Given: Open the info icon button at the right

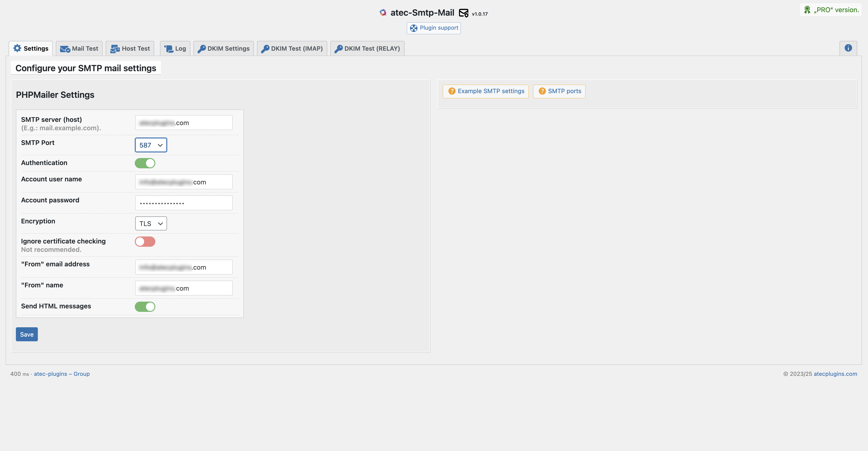Looking at the screenshot, I should click(x=848, y=48).
